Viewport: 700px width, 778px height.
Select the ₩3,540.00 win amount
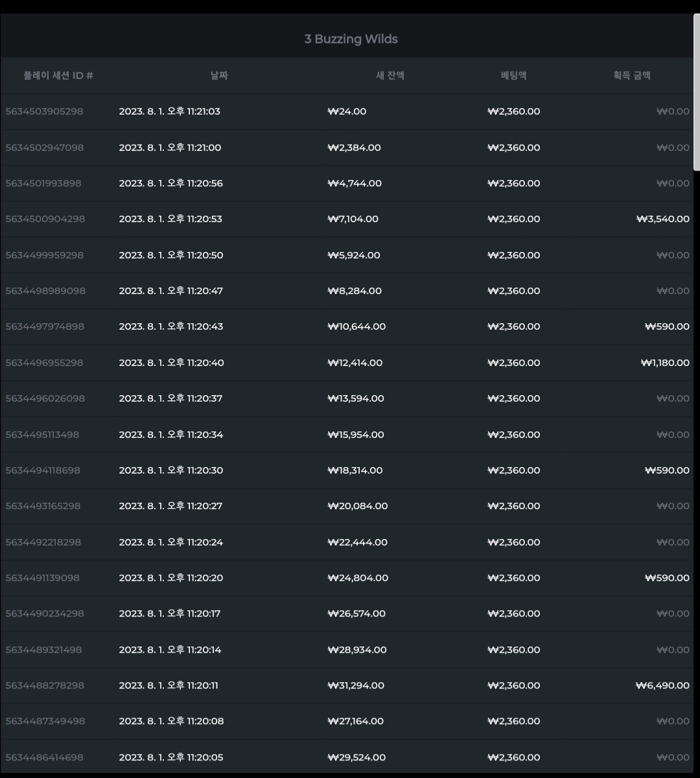pyautogui.click(x=662, y=219)
